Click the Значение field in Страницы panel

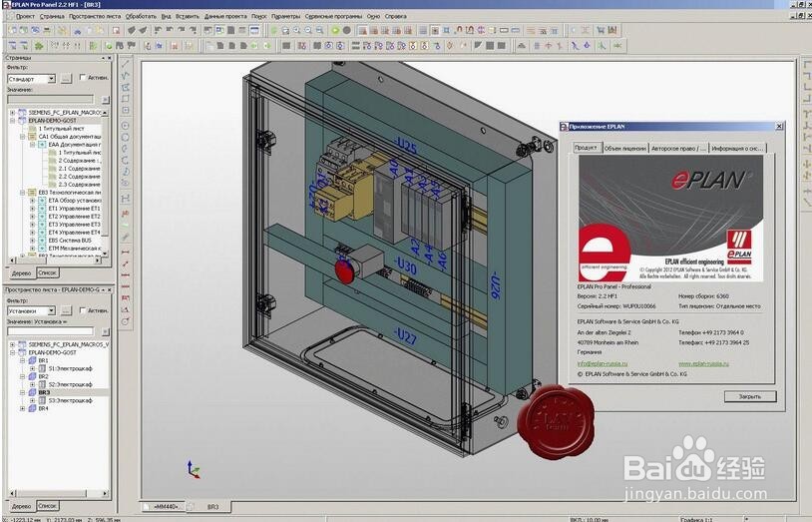pos(51,99)
